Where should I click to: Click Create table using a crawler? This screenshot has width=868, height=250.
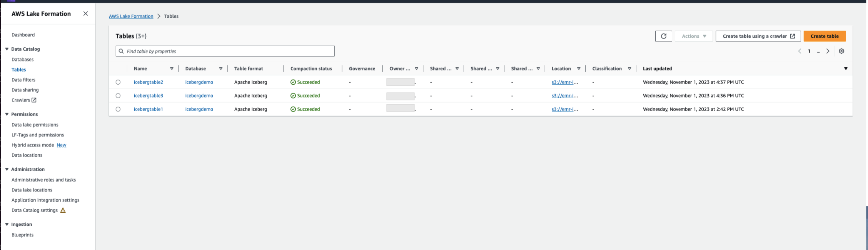click(758, 36)
